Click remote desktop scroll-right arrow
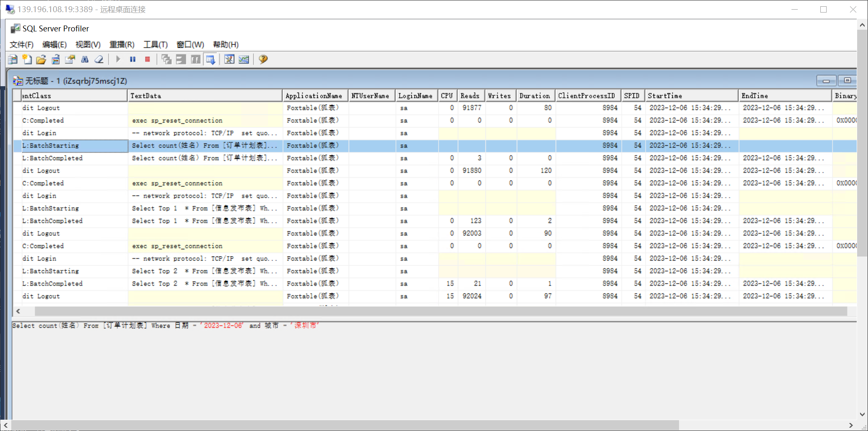Screen dimensions: 868x431 [x=851, y=425]
